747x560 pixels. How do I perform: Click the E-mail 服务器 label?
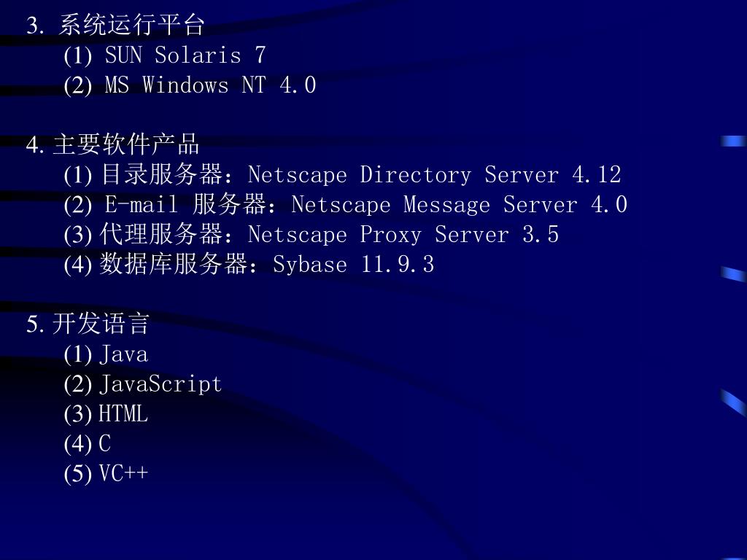pyautogui.click(x=185, y=204)
